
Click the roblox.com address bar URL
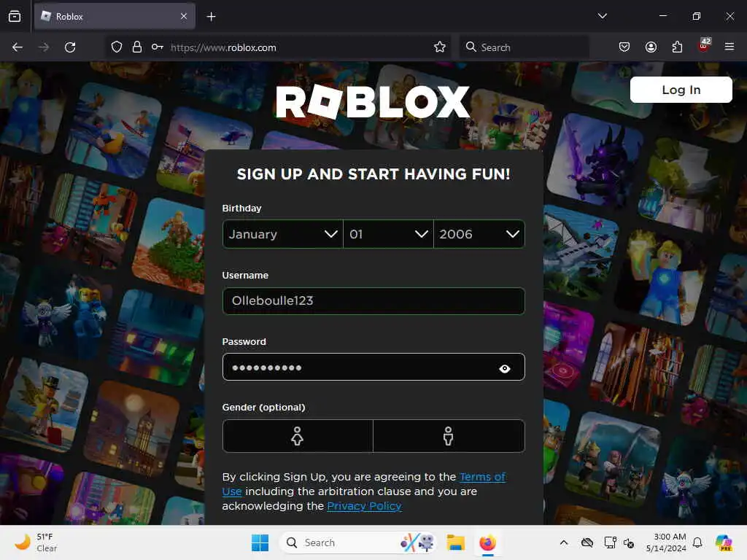coord(223,47)
